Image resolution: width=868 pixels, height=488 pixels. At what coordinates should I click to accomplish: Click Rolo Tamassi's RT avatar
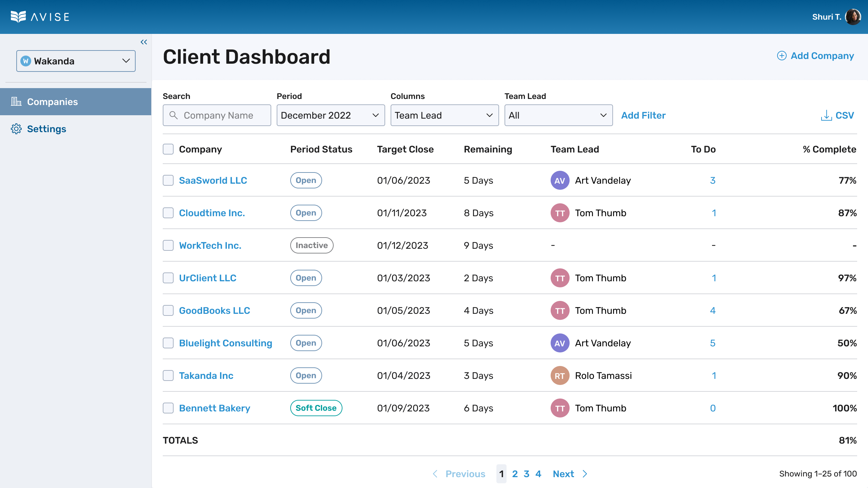tap(559, 375)
